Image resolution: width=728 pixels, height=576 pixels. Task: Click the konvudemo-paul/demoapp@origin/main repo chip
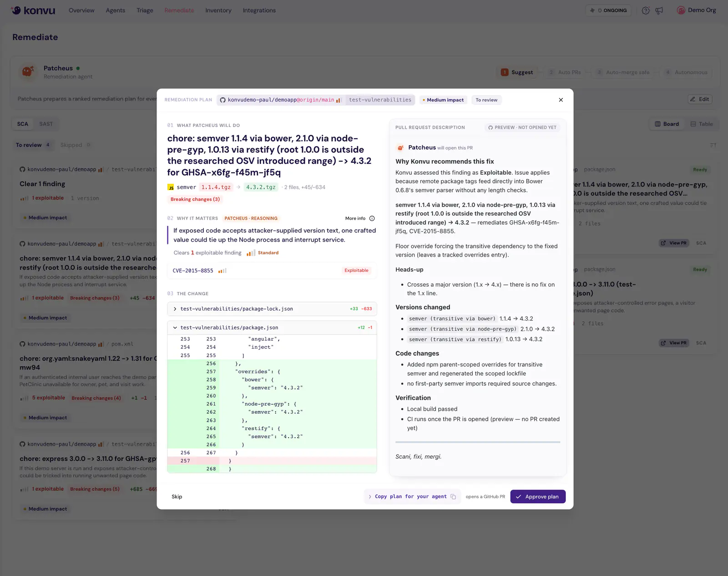pyautogui.click(x=280, y=100)
